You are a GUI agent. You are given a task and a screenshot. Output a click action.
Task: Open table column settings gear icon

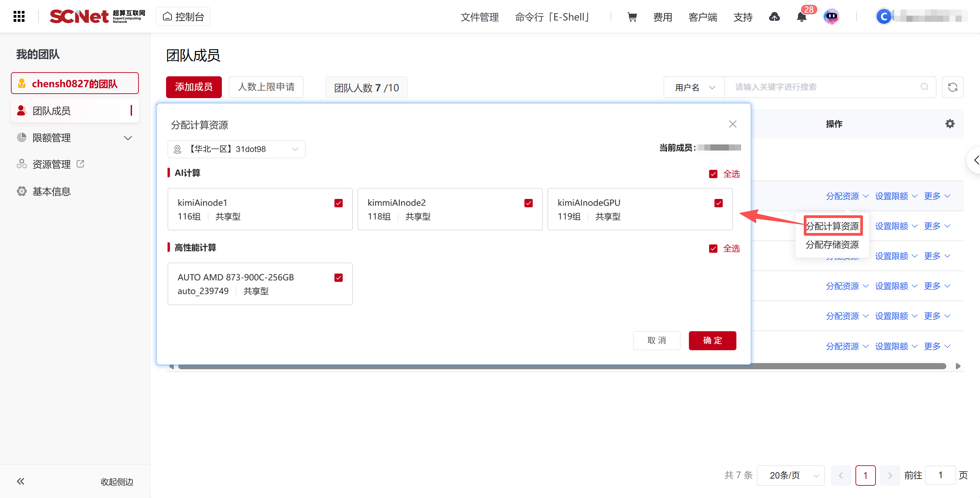pos(950,124)
